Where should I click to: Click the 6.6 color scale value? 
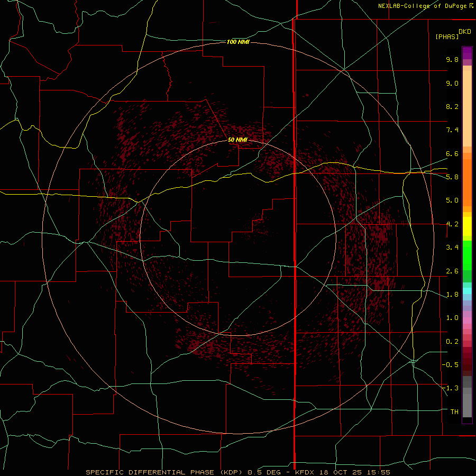pyautogui.click(x=452, y=153)
